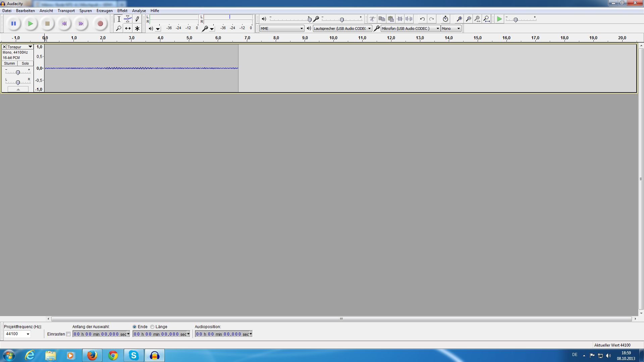Open the Bearbeiten menu
644x362 pixels.
25,11
